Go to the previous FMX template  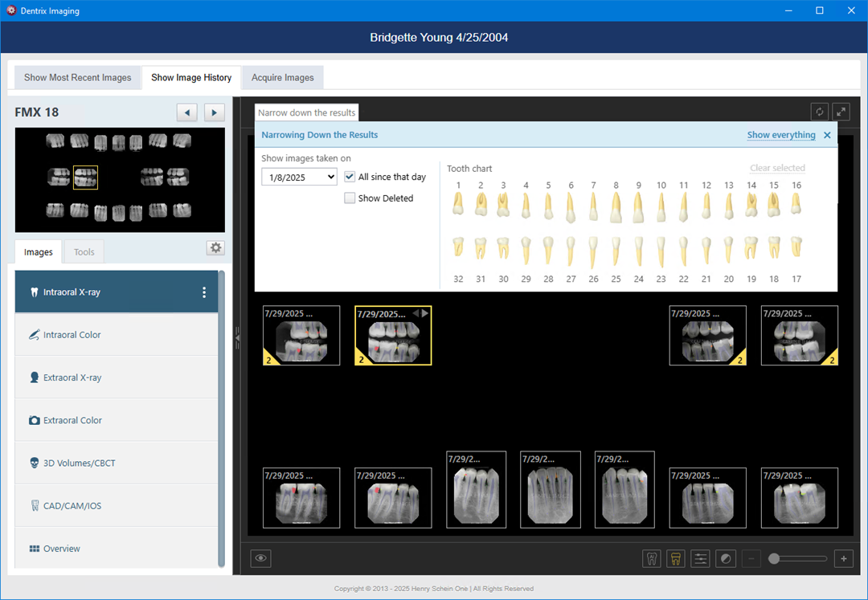tap(187, 112)
